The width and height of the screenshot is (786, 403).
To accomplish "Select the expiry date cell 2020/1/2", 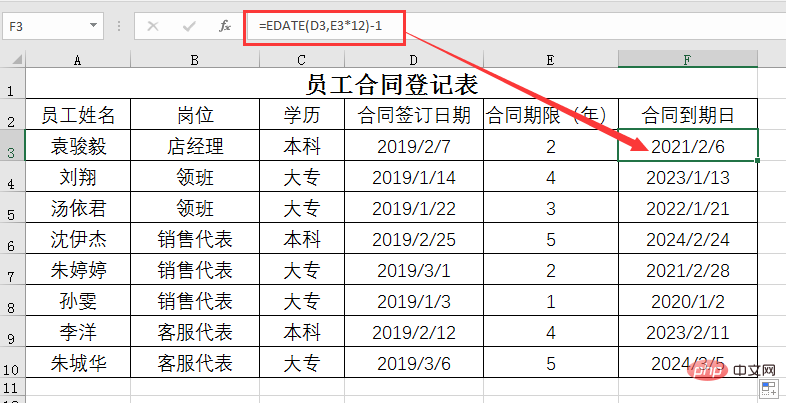I will coord(688,301).
